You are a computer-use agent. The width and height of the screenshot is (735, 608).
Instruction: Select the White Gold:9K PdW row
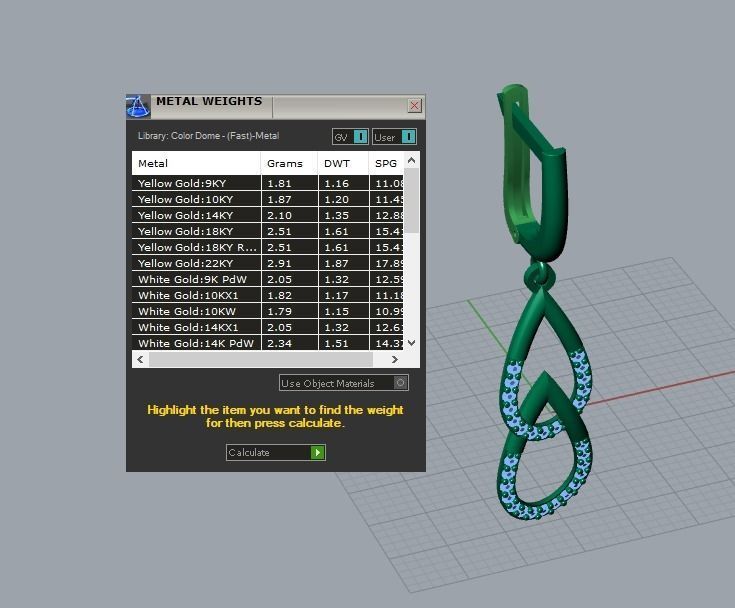268,279
